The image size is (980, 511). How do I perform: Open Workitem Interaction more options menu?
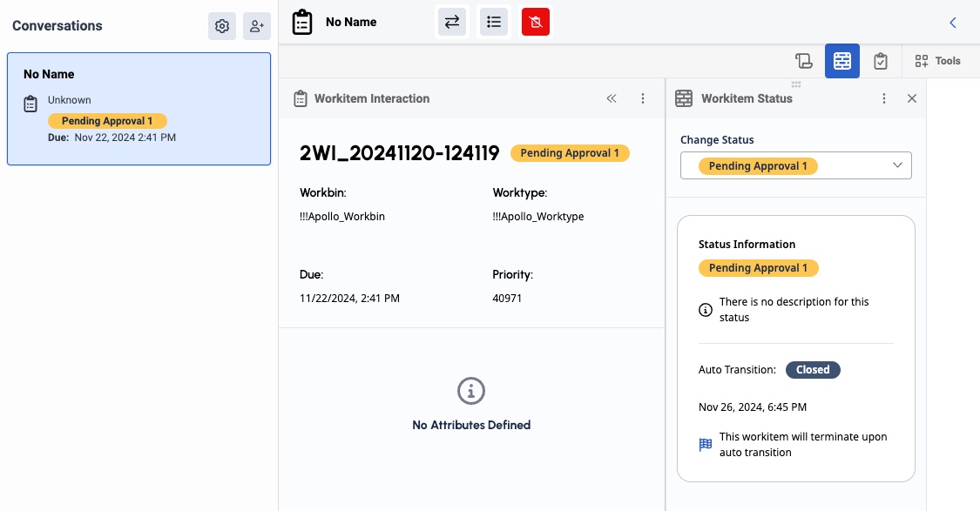click(x=643, y=98)
